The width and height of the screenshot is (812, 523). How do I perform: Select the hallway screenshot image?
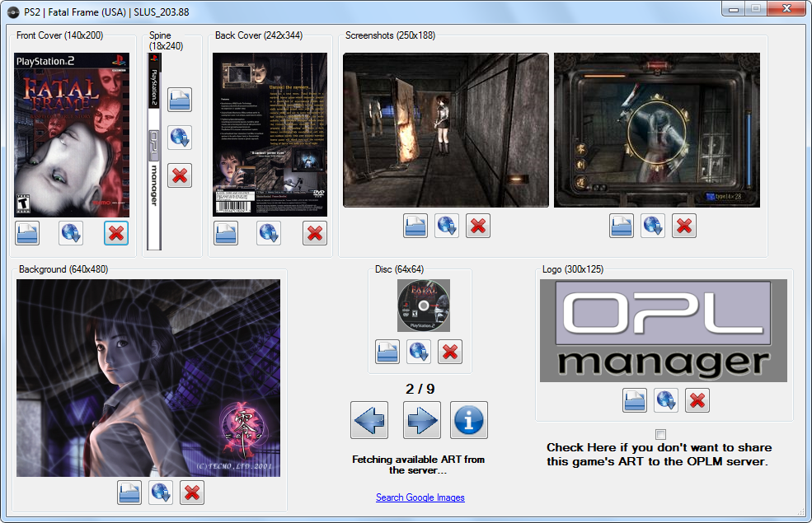(446, 130)
